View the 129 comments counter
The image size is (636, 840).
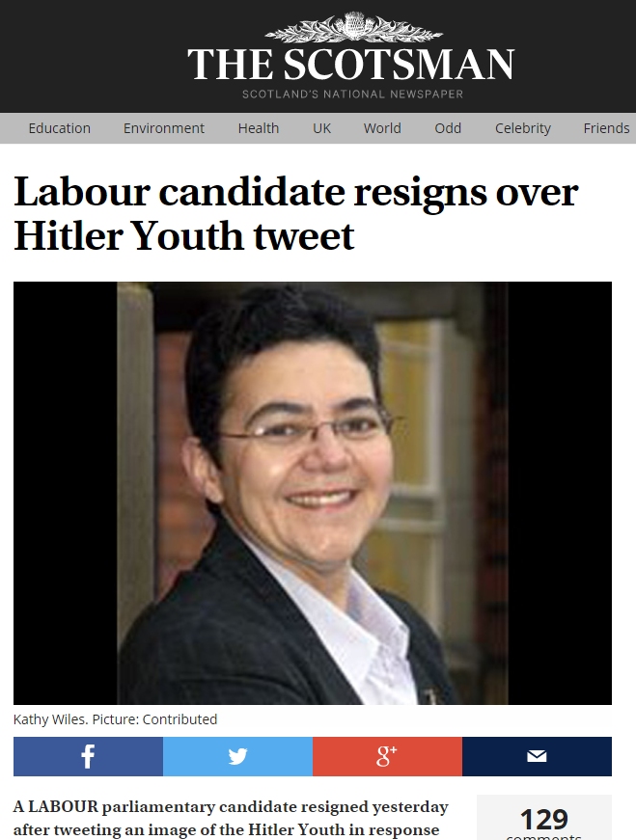543,820
